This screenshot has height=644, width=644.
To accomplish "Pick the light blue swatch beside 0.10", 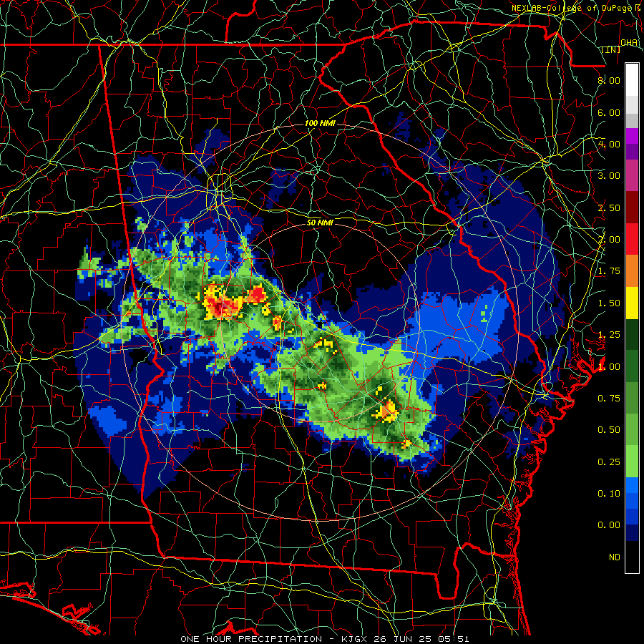I will (632, 485).
